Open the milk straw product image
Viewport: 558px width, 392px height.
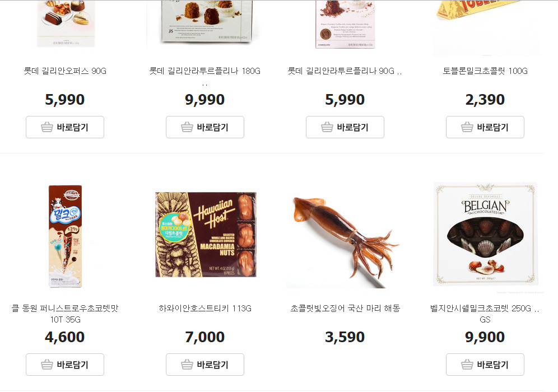(65, 236)
